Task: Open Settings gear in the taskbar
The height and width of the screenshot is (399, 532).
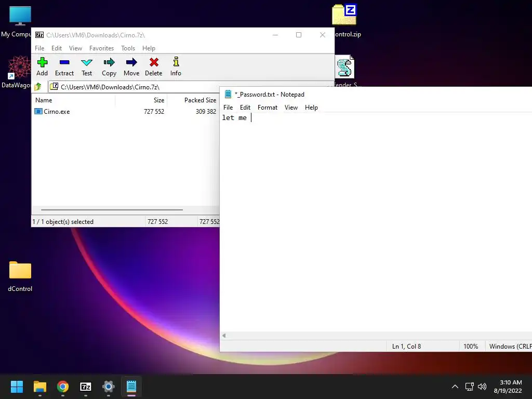Action: (x=109, y=387)
